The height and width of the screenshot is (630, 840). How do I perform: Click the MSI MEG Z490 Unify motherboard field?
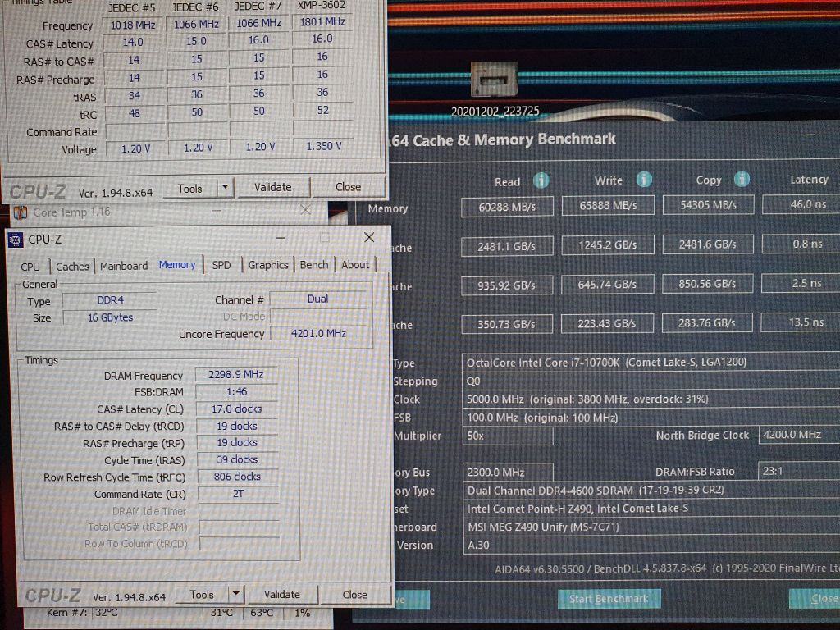[651, 527]
